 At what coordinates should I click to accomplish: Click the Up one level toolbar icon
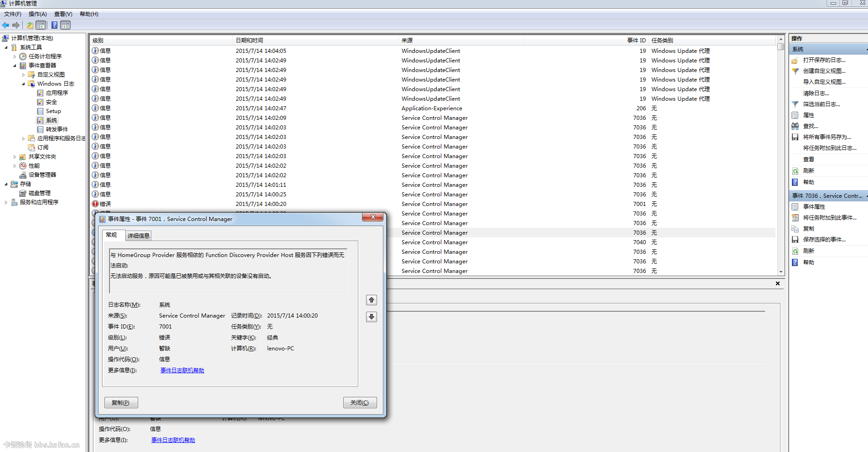30,25
